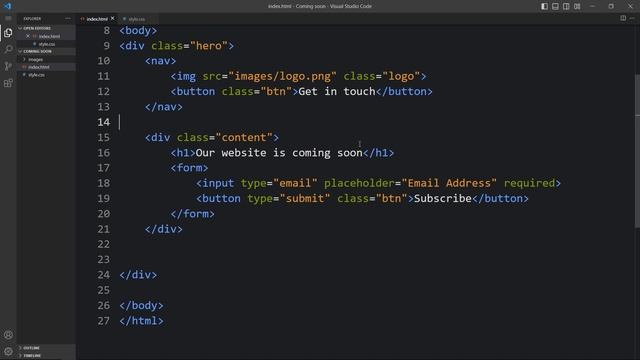640x360 pixels.
Task: Click the "logo" class value
Action: tap(401, 76)
